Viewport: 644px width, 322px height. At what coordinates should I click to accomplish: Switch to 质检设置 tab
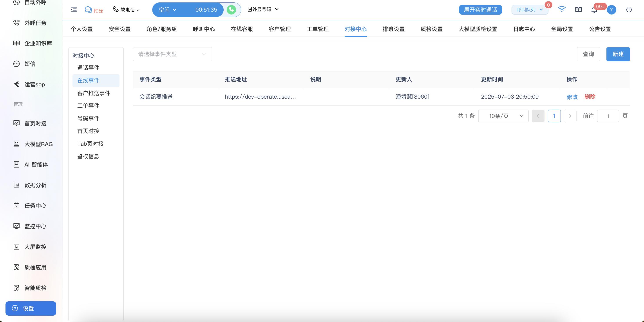[x=432, y=29]
